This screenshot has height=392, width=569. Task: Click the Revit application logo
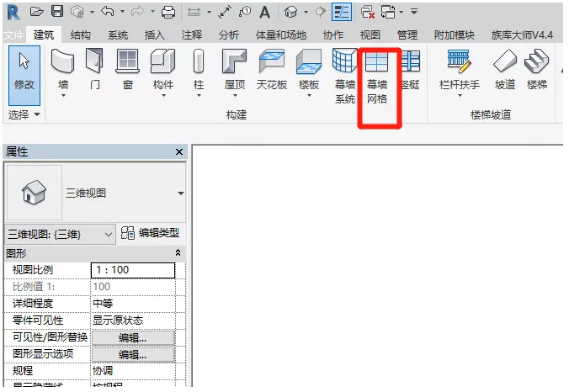click(13, 13)
